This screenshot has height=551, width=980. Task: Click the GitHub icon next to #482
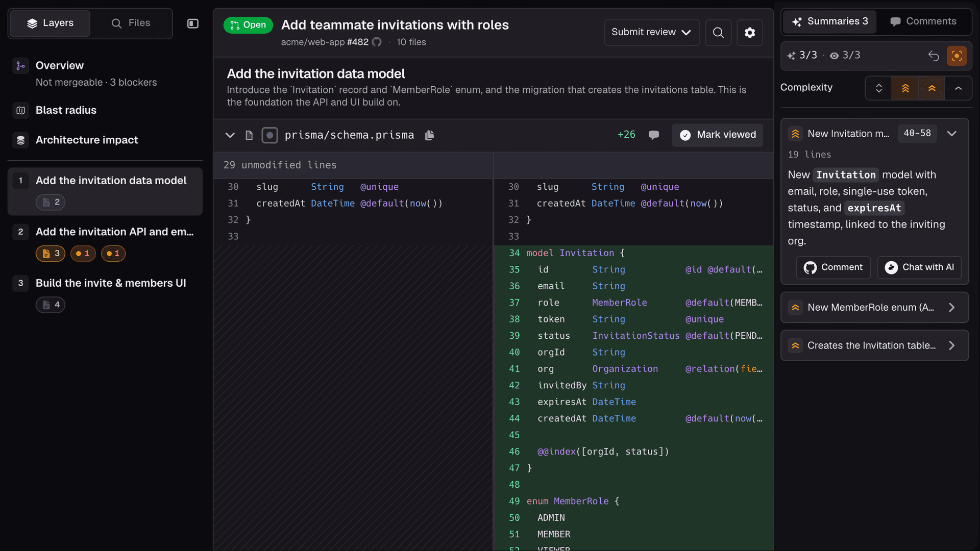[377, 42]
